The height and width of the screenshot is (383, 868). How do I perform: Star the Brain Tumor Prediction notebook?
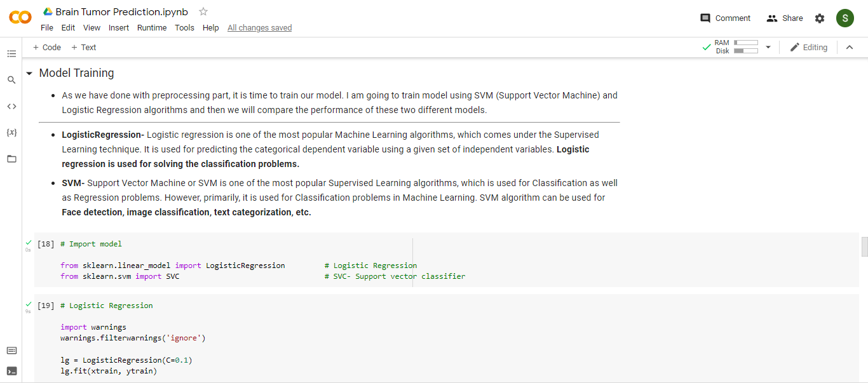point(203,11)
